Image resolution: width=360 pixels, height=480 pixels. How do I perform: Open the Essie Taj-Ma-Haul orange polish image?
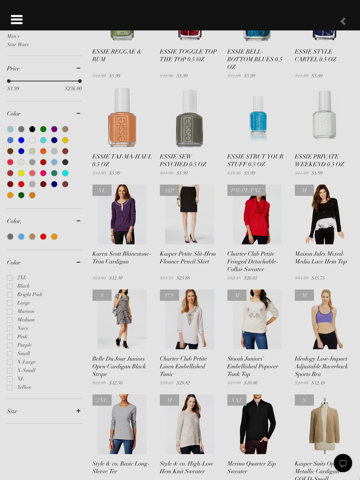tap(122, 117)
